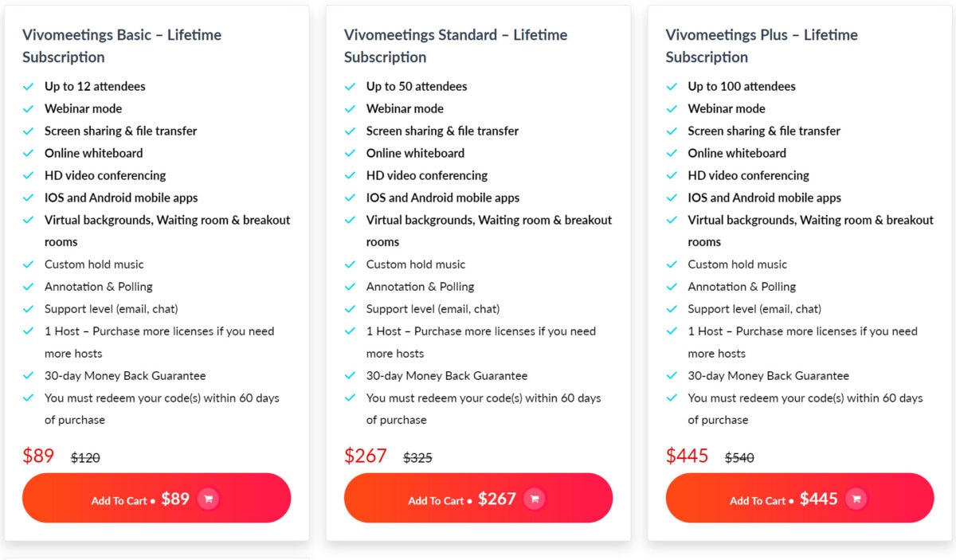
Task: Add Basic plan to cart for $89
Action: click(x=156, y=498)
